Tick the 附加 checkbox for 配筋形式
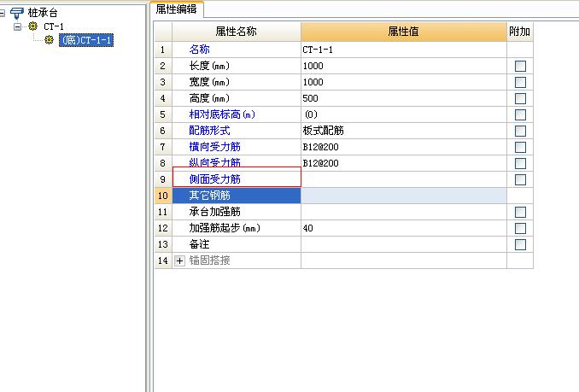 pos(520,131)
